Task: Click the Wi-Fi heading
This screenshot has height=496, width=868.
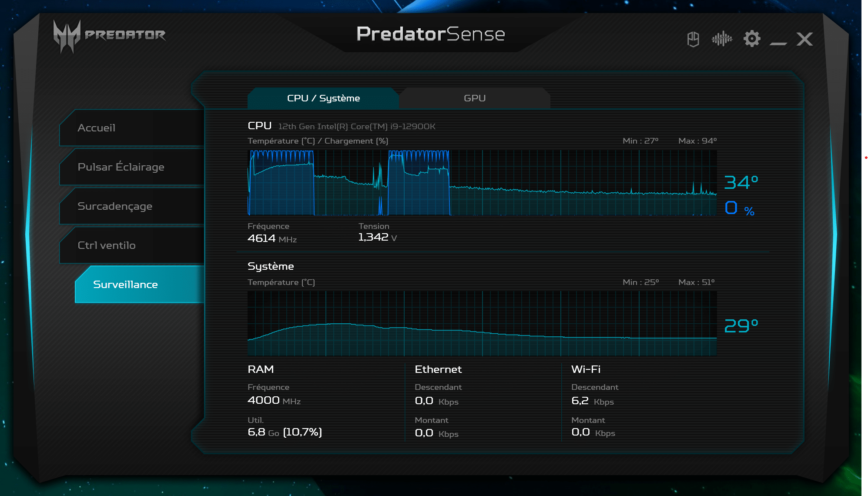Action: pyautogui.click(x=586, y=369)
